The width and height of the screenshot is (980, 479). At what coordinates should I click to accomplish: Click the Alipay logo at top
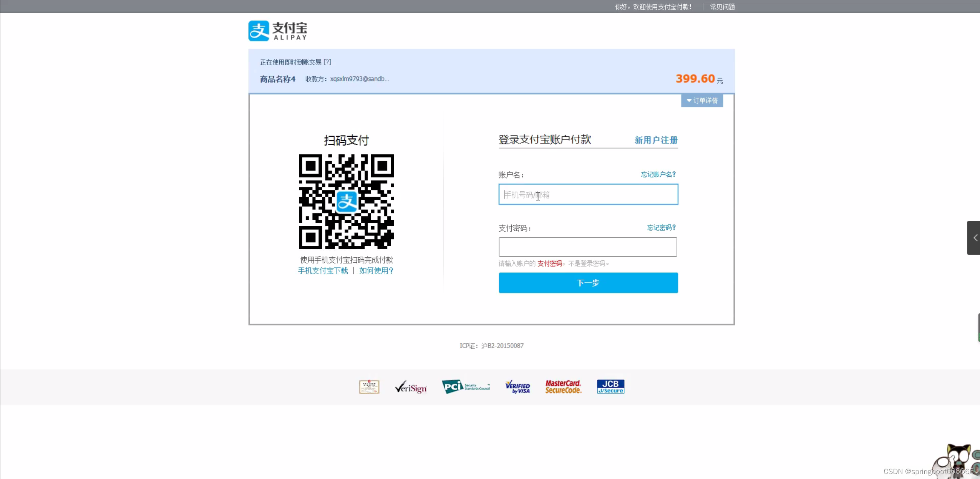click(278, 31)
